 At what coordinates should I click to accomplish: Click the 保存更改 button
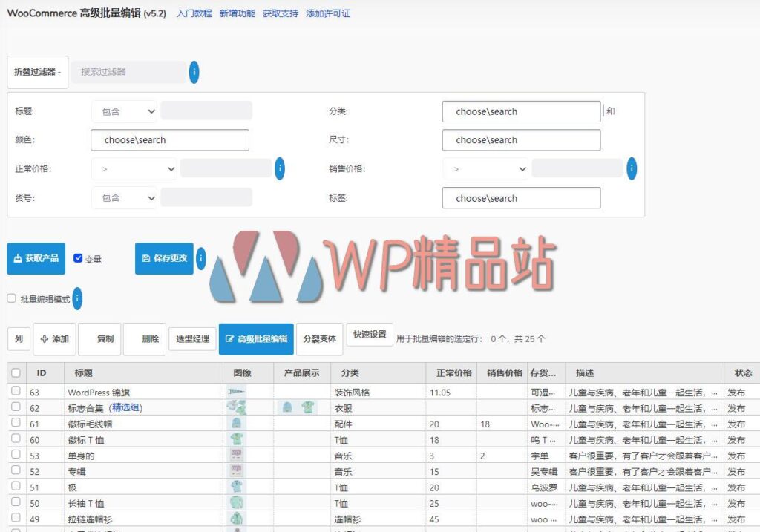tap(163, 259)
